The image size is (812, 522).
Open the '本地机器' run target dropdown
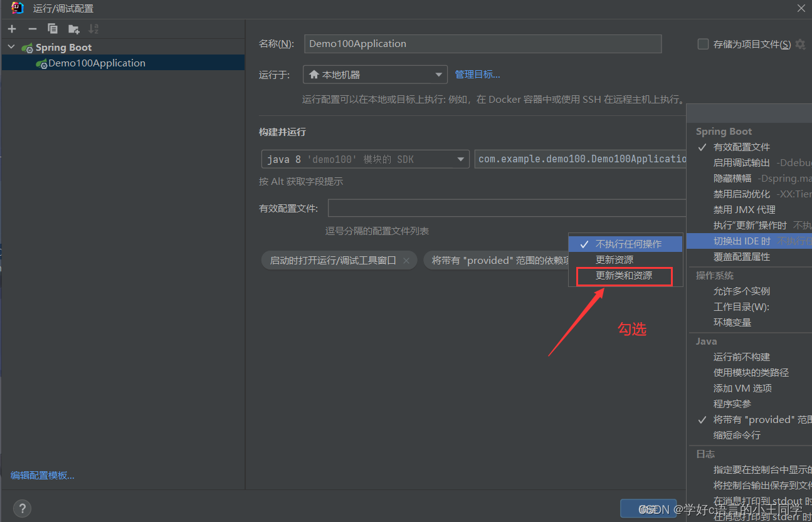tap(375, 75)
